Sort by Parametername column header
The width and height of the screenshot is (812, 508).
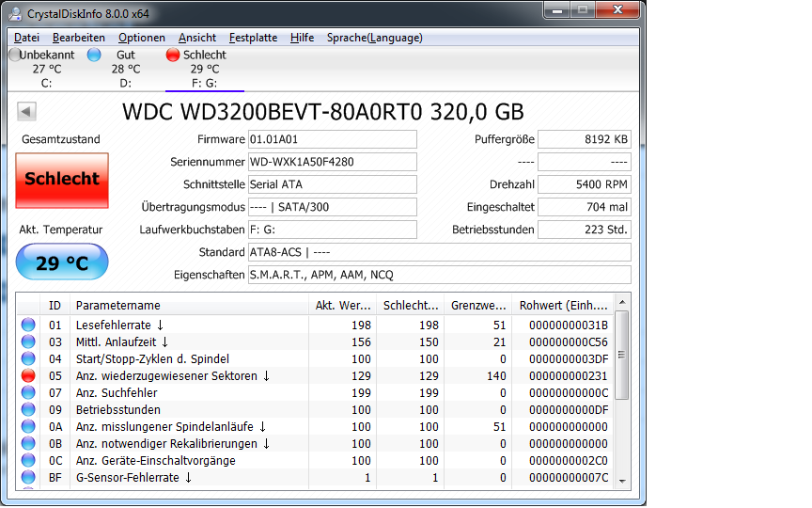point(189,306)
